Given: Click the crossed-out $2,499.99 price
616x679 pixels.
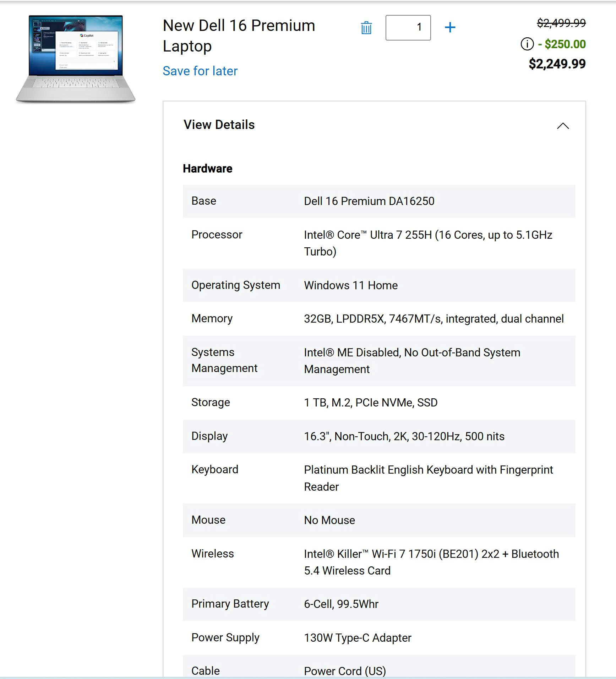Looking at the screenshot, I should [x=561, y=23].
